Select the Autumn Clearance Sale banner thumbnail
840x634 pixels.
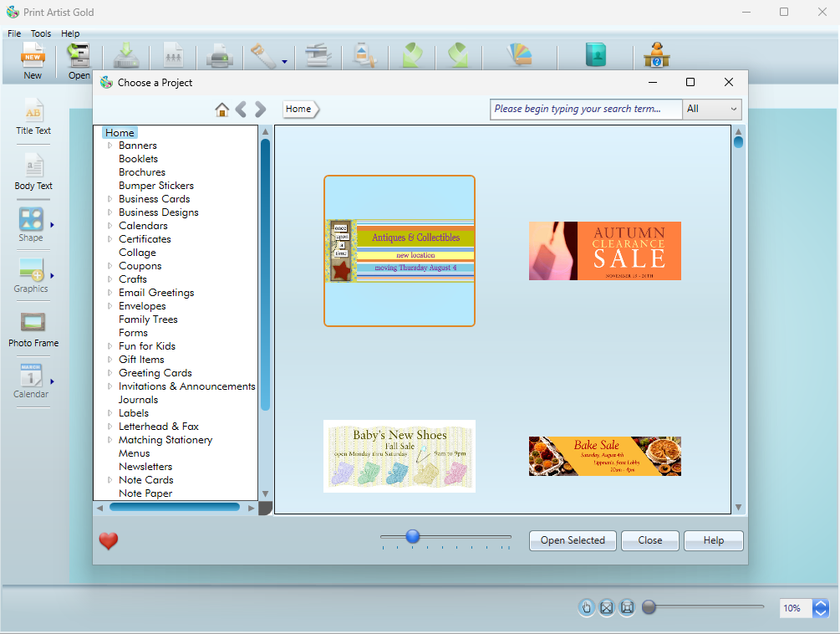(x=604, y=251)
